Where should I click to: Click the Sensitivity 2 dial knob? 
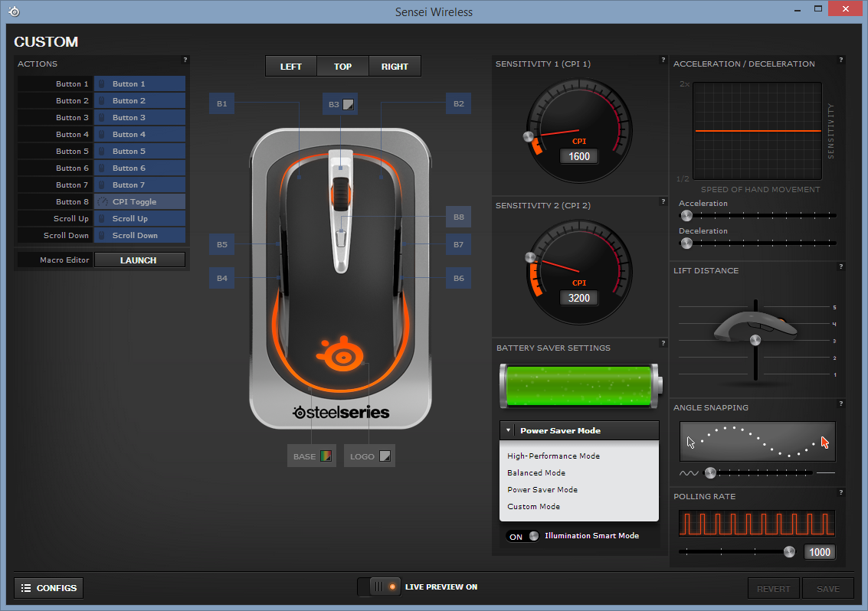tap(530, 257)
